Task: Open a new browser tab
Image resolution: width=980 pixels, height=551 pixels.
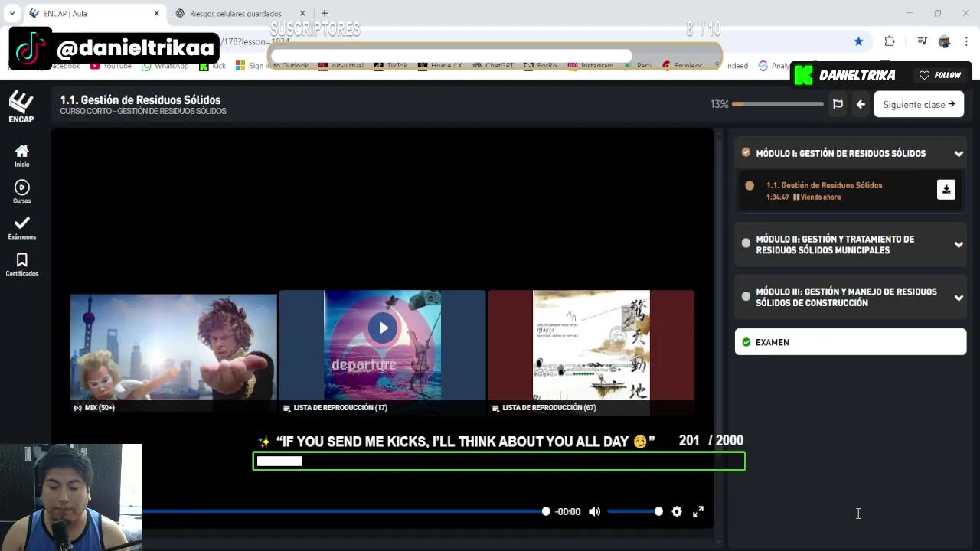Action: point(325,13)
